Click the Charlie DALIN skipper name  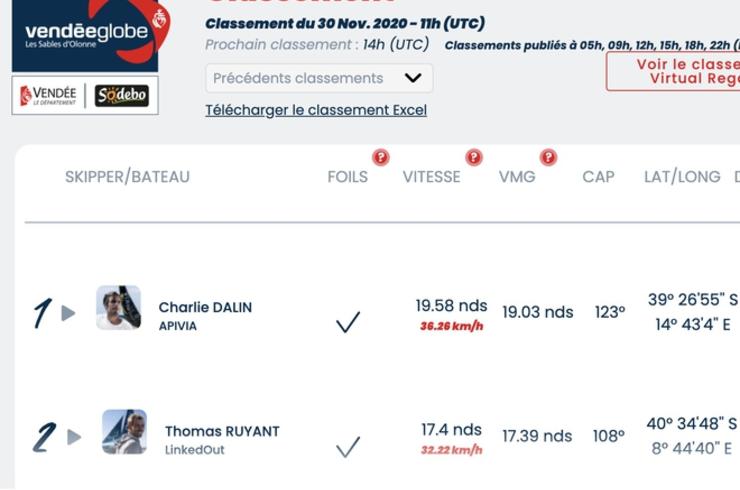[x=205, y=308]
